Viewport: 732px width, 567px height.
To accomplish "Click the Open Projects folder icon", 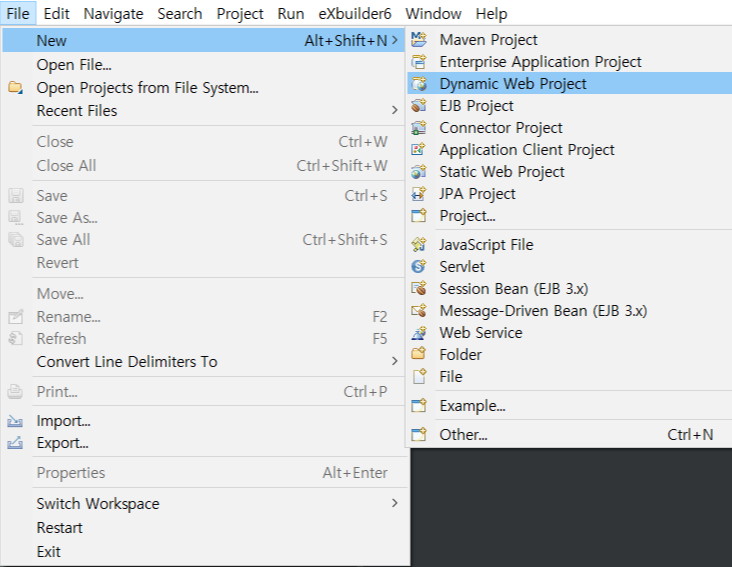I will click(x=15, y=87).
